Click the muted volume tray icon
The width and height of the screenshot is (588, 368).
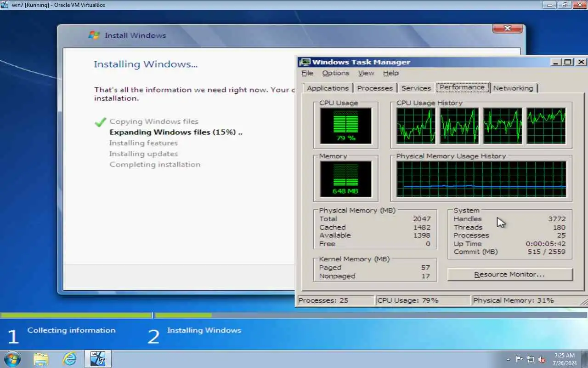[542, 359]
